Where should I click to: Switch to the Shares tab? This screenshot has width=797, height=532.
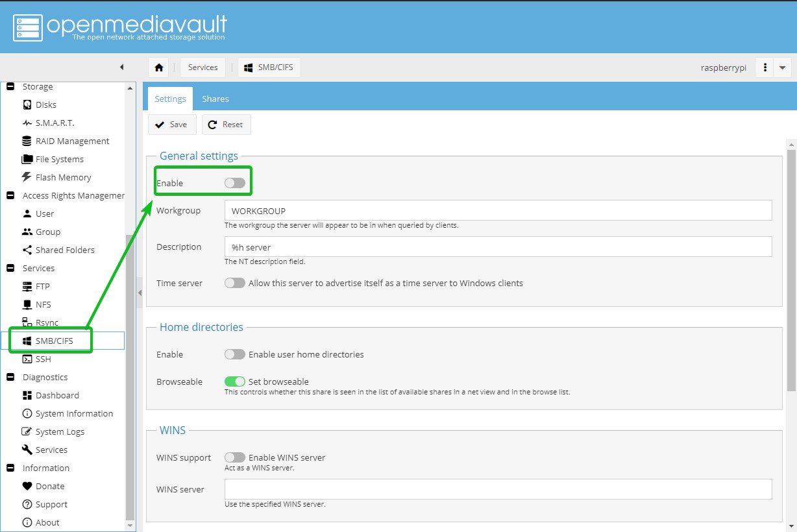pos(215,99)
